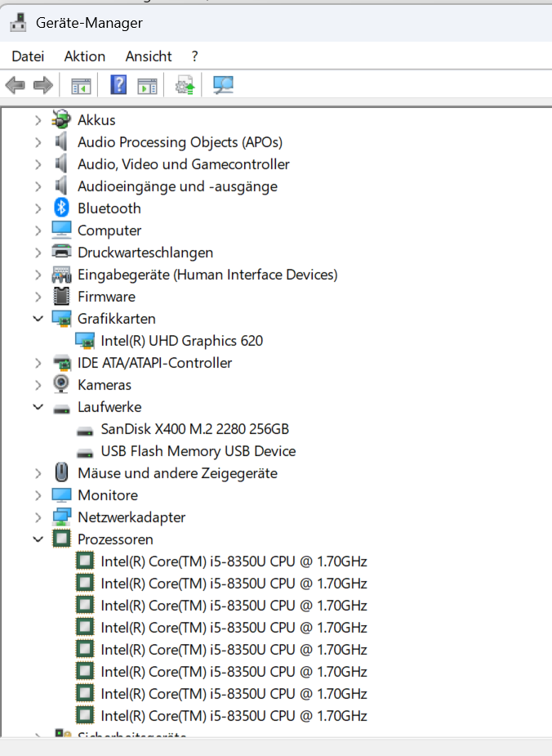552x756 pixels.
Task: Click the Monitore screen icon
Action: (x=61, y=494)
